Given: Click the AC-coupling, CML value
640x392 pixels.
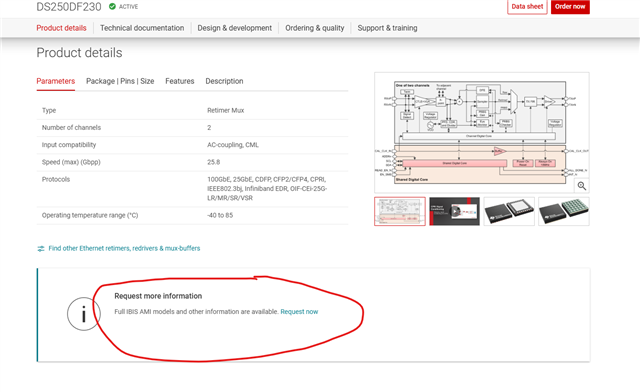Looking at the screenshot, I should 233,145.
